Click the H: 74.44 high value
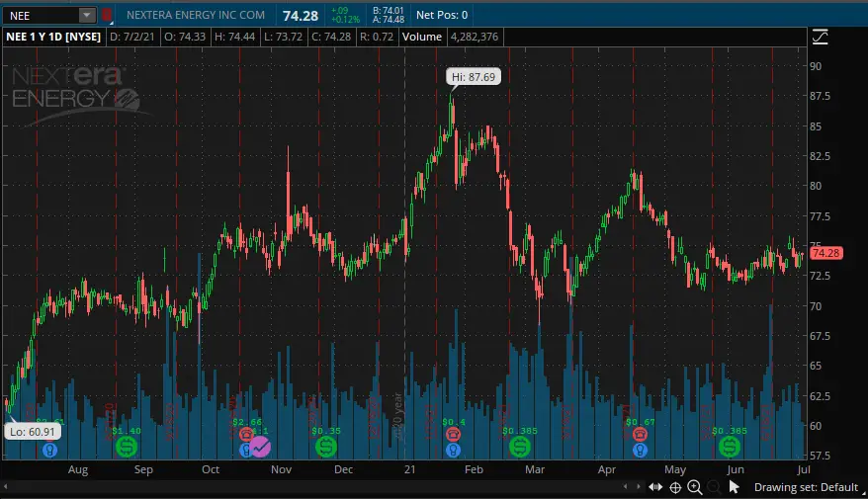This screenshot has width=868, height=499. [x=234, y=38]
